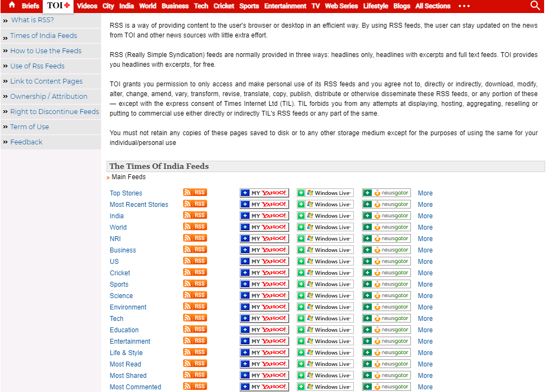Open Link to Content Pages link
The width and height of the screenshot is (549, 392).
point(46,81)
